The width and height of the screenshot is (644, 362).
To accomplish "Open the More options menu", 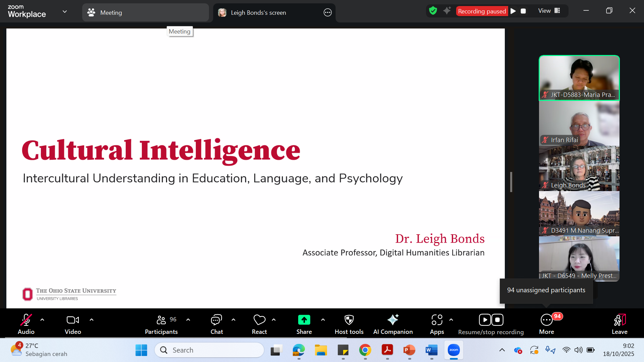I will 546,319.
